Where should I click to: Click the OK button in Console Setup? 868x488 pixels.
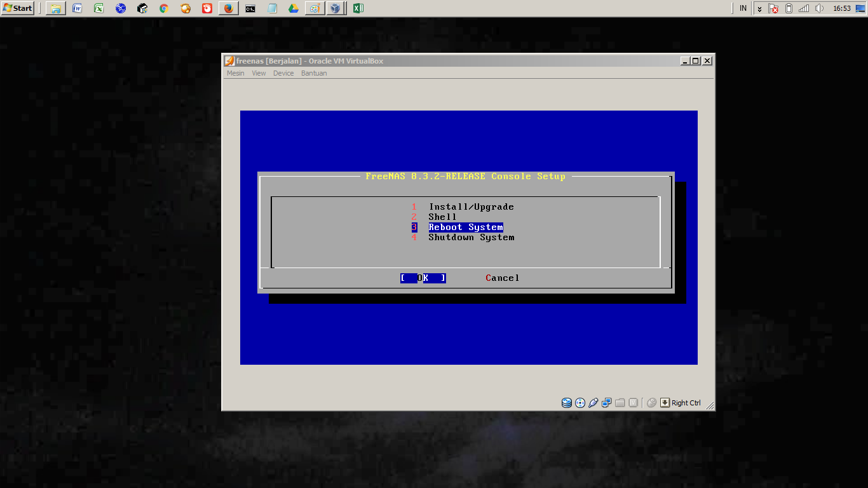pyautogui.click(x=423, y=278)
